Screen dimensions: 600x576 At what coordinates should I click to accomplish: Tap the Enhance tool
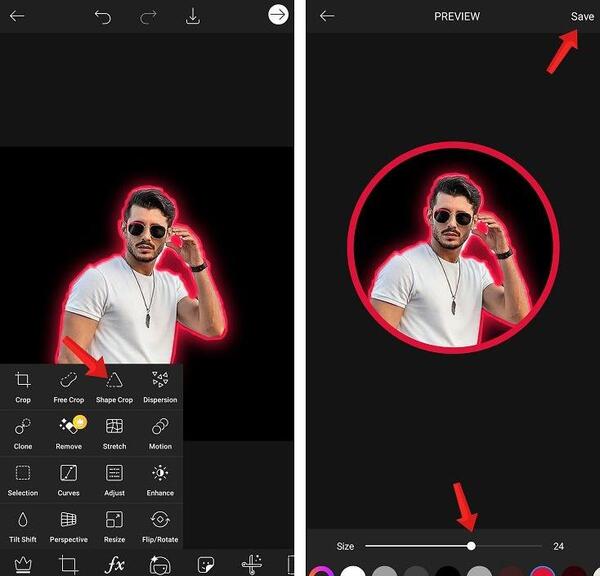coord(160,480)
